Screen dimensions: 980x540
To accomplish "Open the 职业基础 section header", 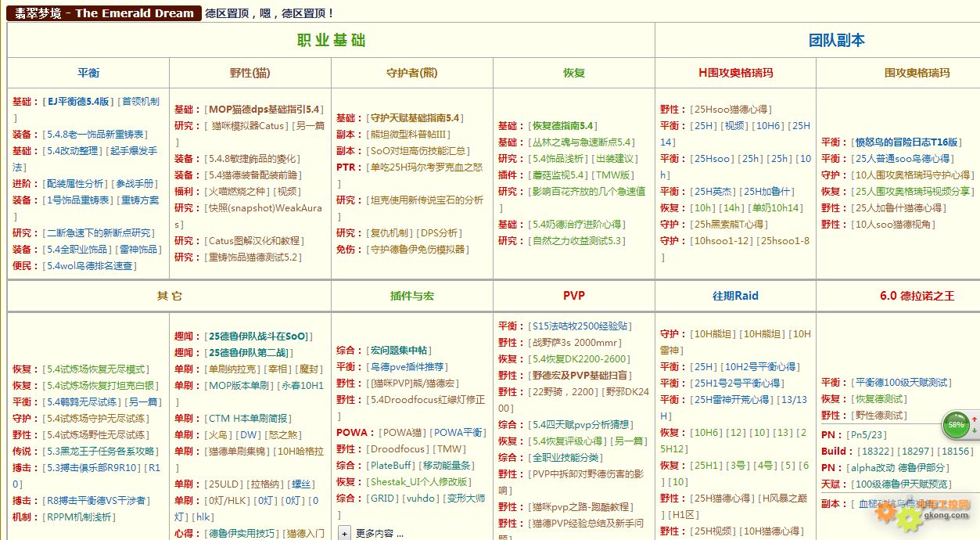I will coord(331,41).
